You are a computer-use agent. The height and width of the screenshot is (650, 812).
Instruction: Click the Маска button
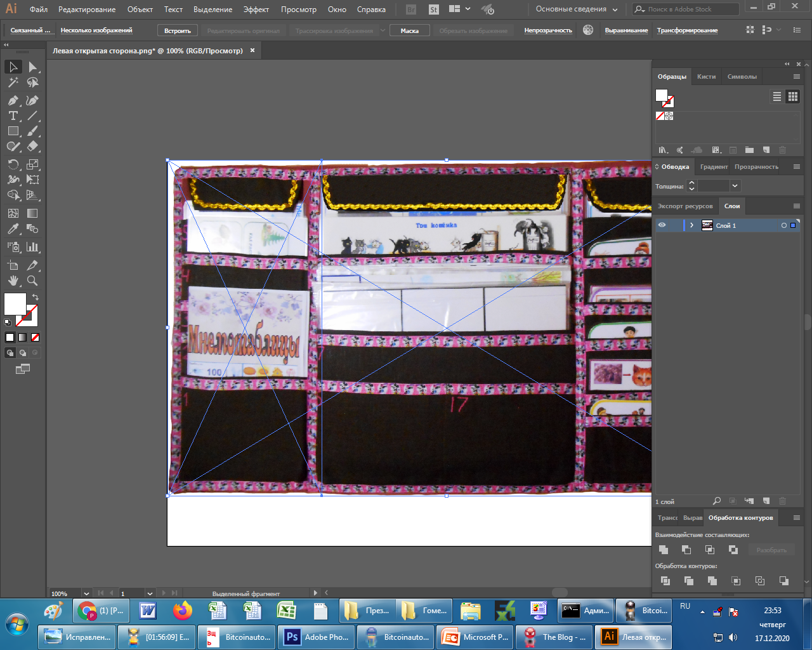pos(409,30)
